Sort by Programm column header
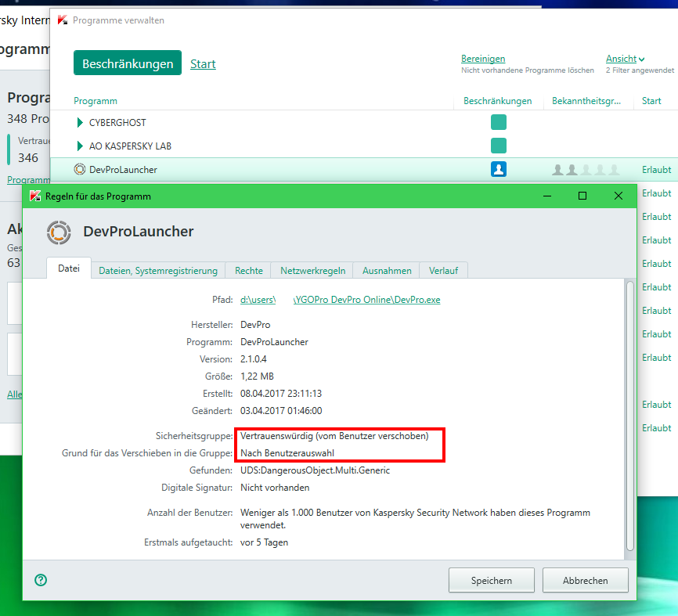This screenshot has height=616, width=678. pyautogui.click(x=96, y=101)
